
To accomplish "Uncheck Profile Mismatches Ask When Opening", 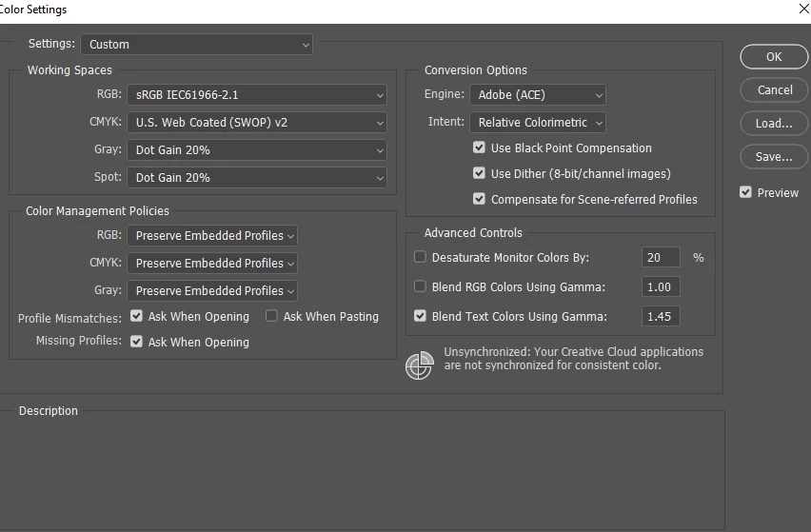I will point(136,316).
